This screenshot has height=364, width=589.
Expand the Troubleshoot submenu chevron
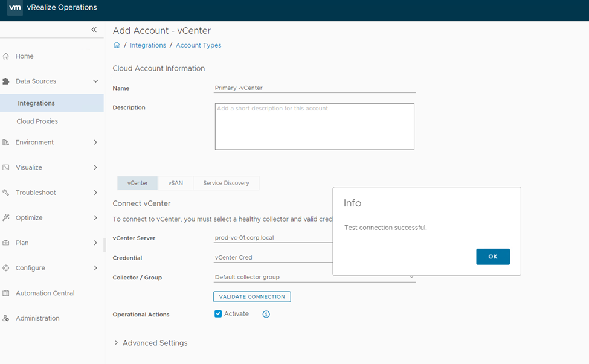95,193
